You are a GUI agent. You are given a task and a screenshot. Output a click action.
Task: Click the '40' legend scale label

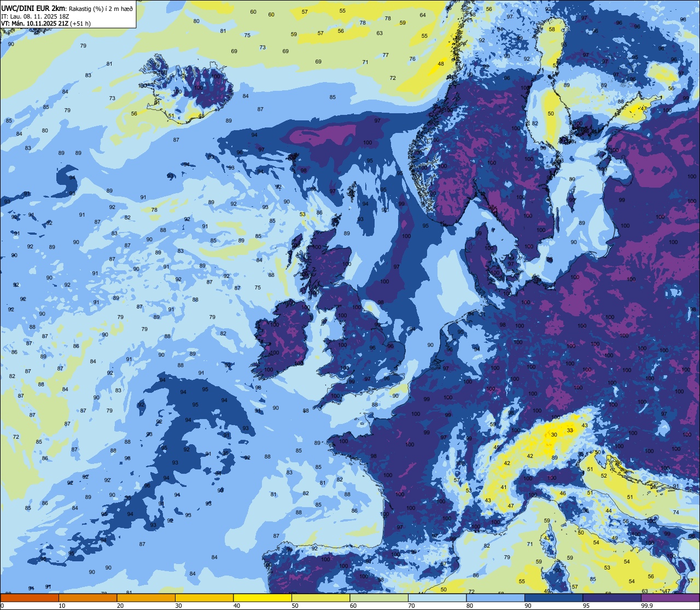pyautogui.click(x=236, y=605)
